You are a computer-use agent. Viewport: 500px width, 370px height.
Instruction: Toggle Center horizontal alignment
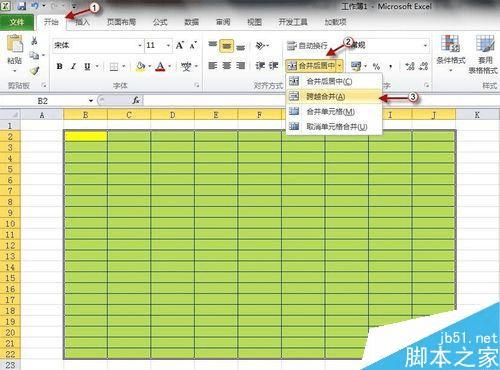227,66
